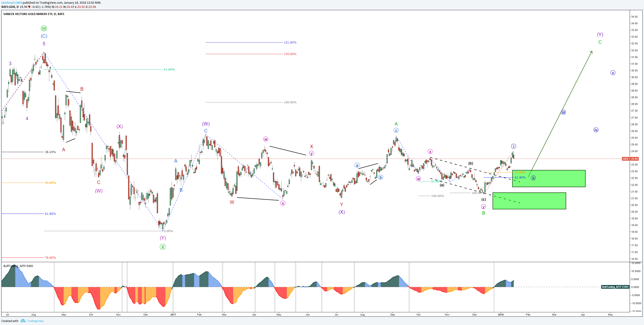Click the green C target label under (Y)

600,42
